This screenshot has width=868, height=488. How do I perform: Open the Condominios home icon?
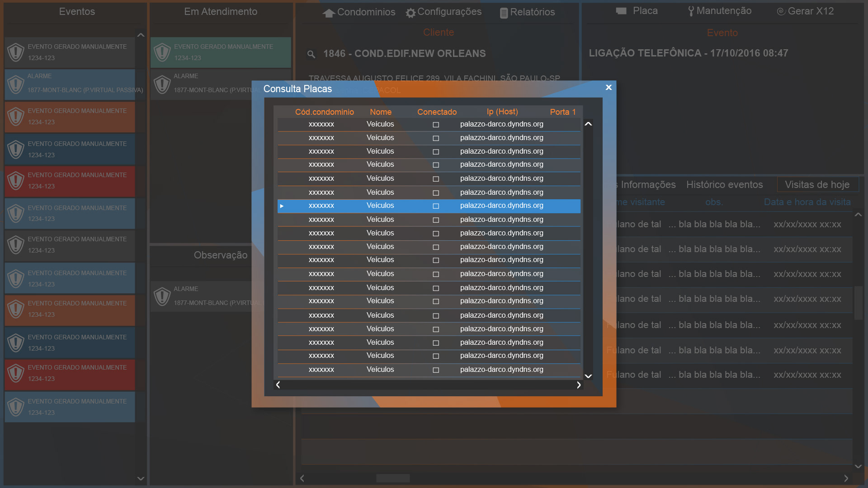pos(329,13)
